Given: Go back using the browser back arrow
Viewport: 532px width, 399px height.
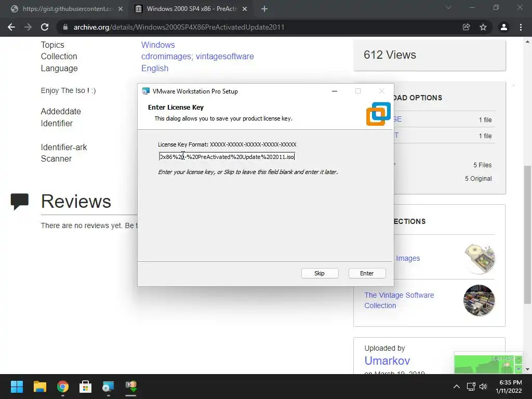Looking at the screenshot, I should tap(11, 27).
